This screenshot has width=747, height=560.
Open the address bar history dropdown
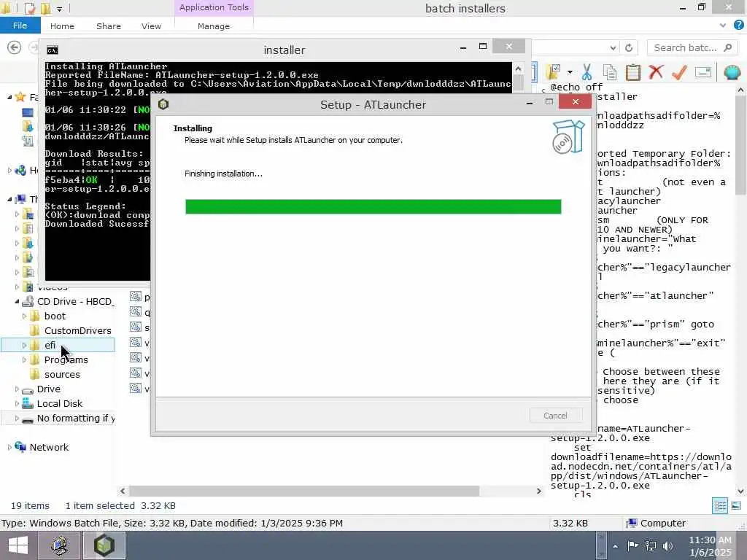click(613, 47)
